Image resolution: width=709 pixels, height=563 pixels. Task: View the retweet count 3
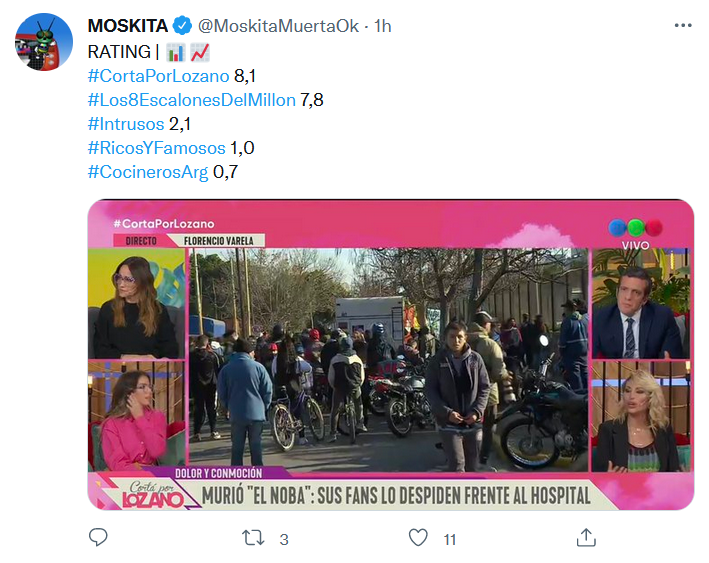coord(284,539)
